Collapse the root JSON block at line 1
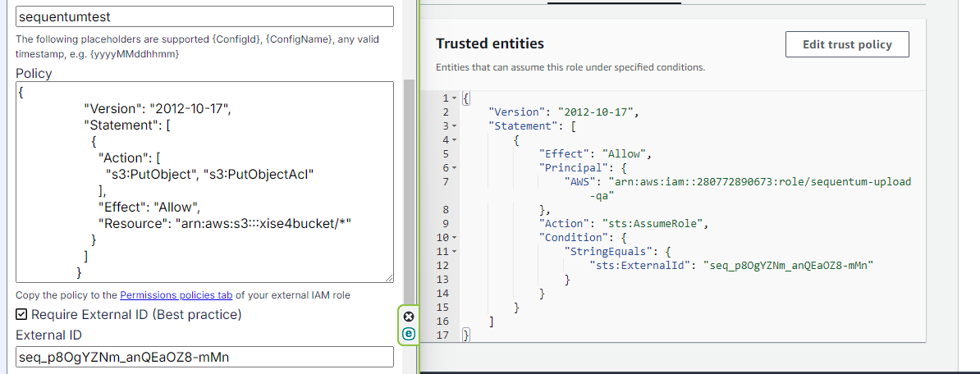Viewport: 980px width, 374px height. (x=454, y=98)
